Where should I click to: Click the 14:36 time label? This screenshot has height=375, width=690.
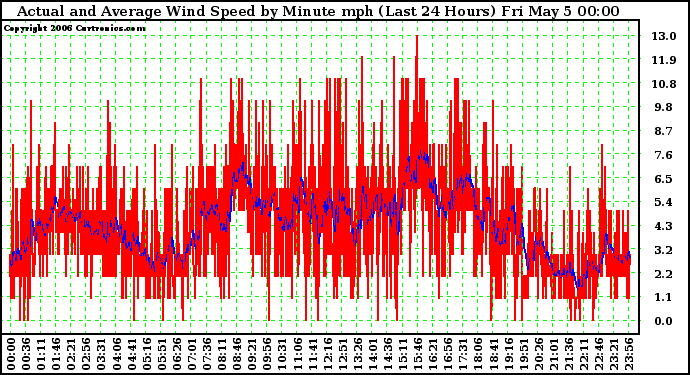tap(388, 354)
